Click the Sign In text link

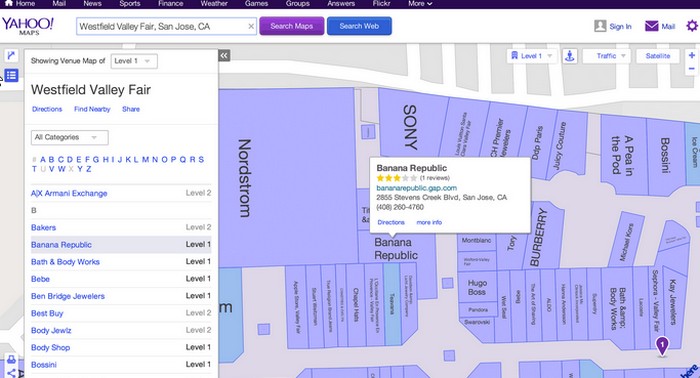[x=621, y=26]
